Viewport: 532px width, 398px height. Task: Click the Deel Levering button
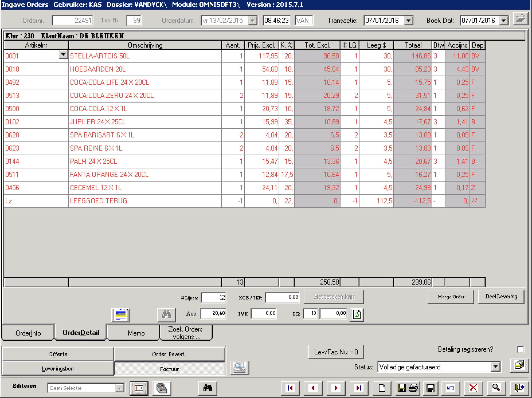click(x=501, y=297)
